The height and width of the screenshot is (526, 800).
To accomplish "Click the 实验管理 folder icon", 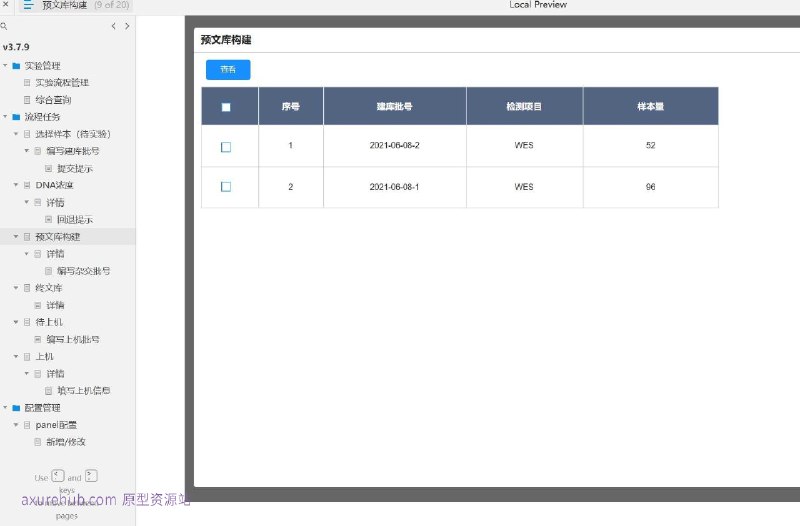I will (x=16, y=66).
